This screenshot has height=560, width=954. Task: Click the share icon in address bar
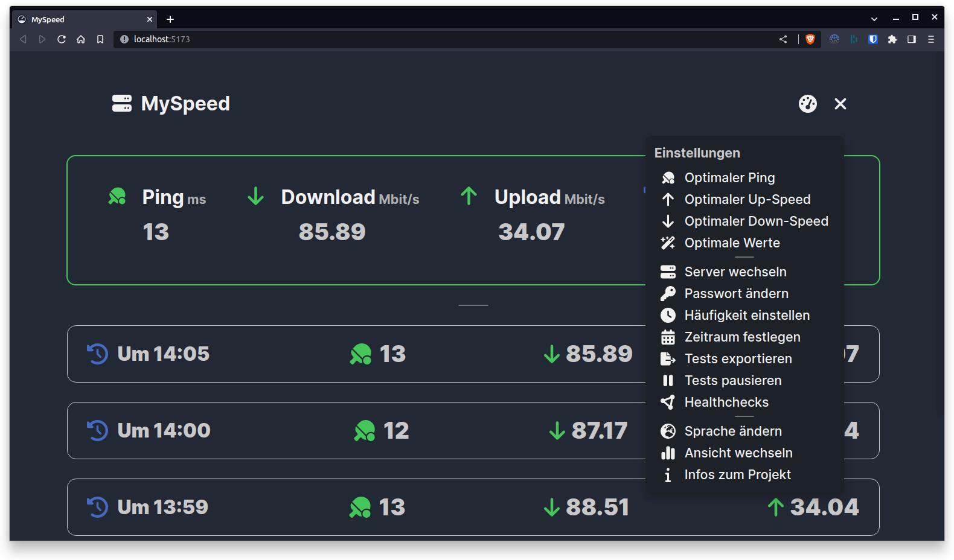click(x=783, y=39)
